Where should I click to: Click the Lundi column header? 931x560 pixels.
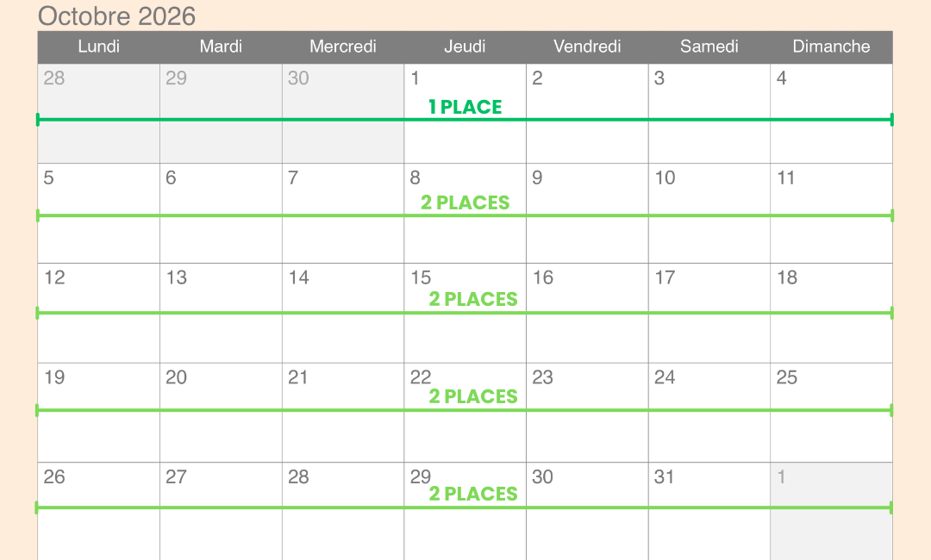(x=99, y=47)
